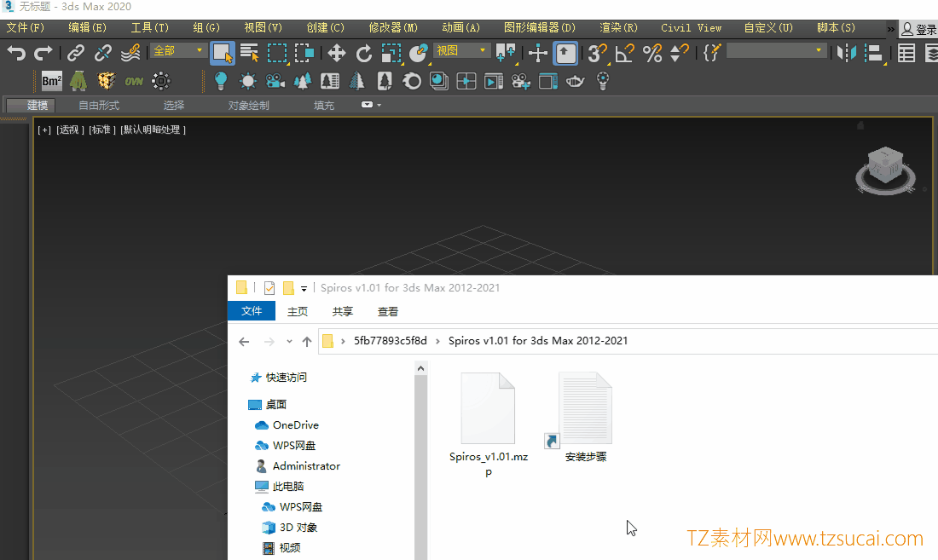Click the Back arrow in File Explorer
Viewport: 938px width, 560px height.
[244, 341]
